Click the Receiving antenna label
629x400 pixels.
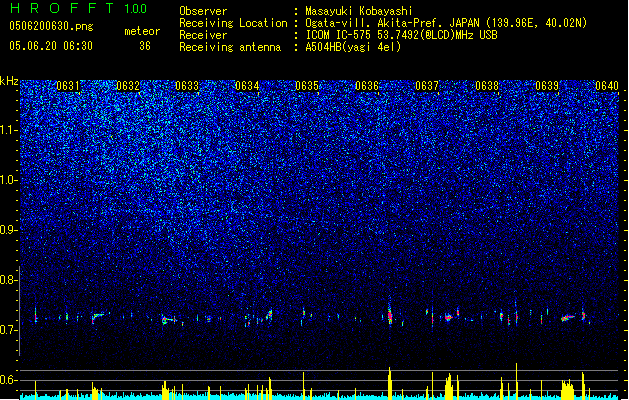click(230, 47)
